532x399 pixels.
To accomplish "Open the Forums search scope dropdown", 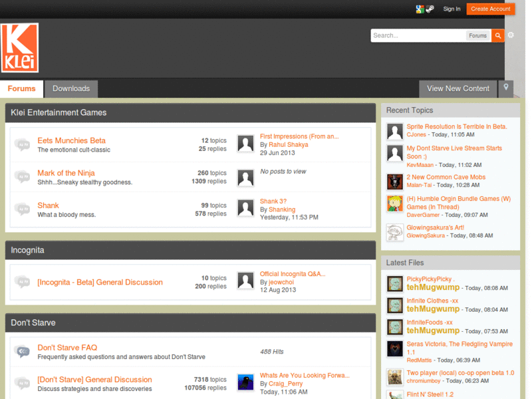I will click(477, 36).
